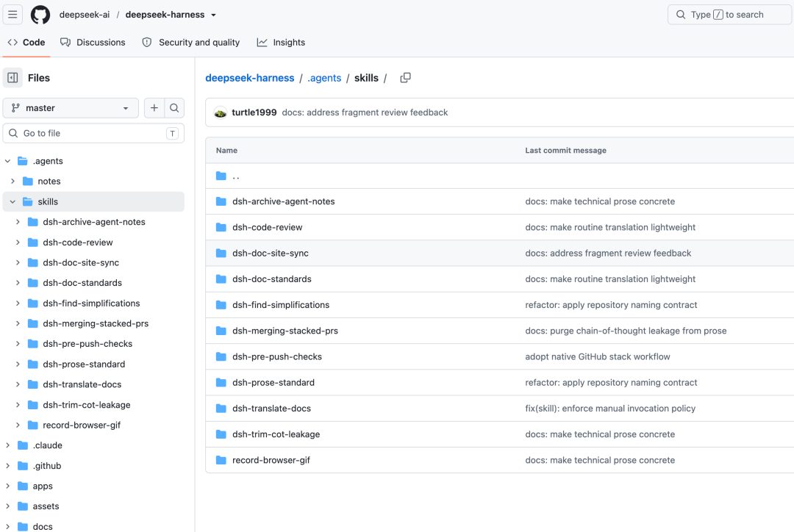This screenshot has height=532, width=794.
Task: Open commit 'fix(skill): enforce manual invocation policy'
Action: [610, 408]
